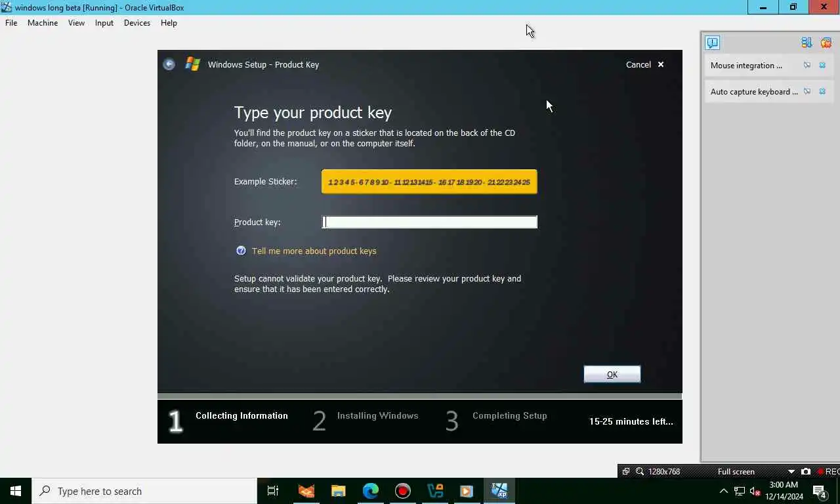
Task: Dismiss the Auto capture keyboard notification
Action: 822,91
